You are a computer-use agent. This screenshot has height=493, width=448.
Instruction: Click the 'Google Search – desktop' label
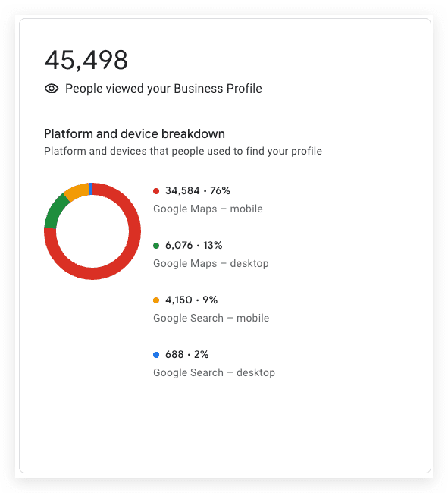point(214,373)
